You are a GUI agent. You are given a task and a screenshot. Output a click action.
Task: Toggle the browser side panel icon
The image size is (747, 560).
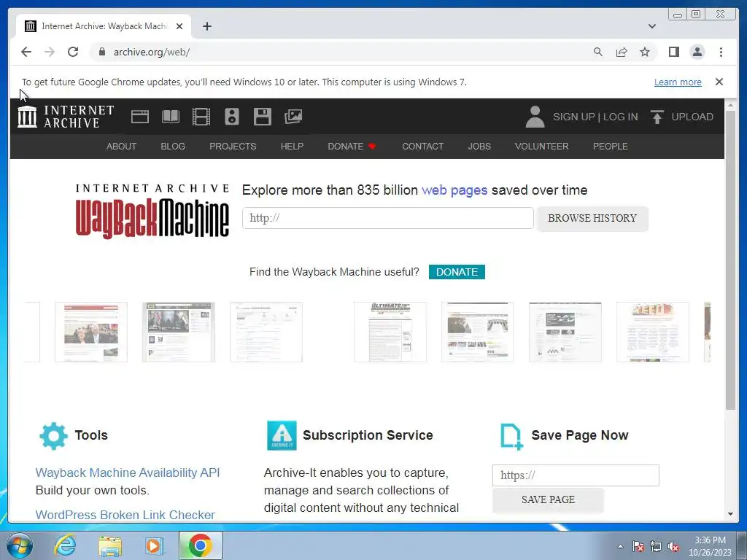(x=673, y=52)
